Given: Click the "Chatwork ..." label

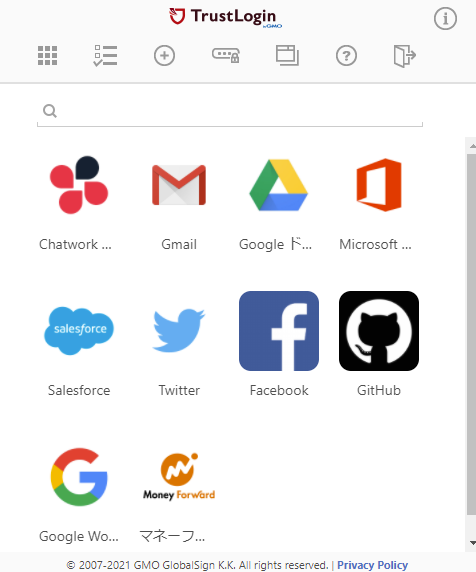Looking at the screenshot, I should pos(75,244).
